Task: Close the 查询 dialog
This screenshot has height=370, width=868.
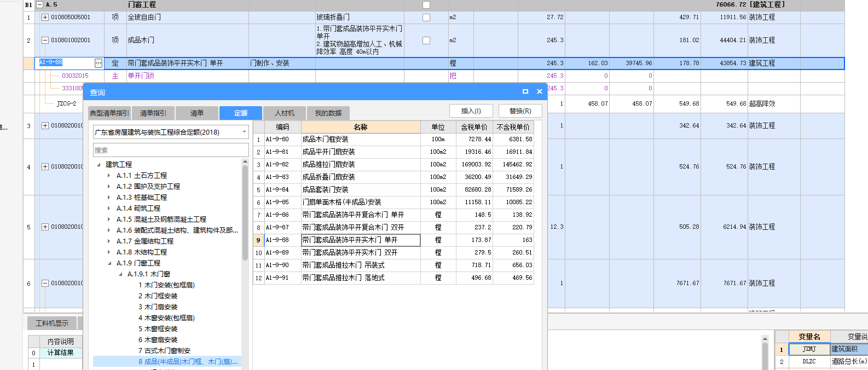Action: pos(540,91)
